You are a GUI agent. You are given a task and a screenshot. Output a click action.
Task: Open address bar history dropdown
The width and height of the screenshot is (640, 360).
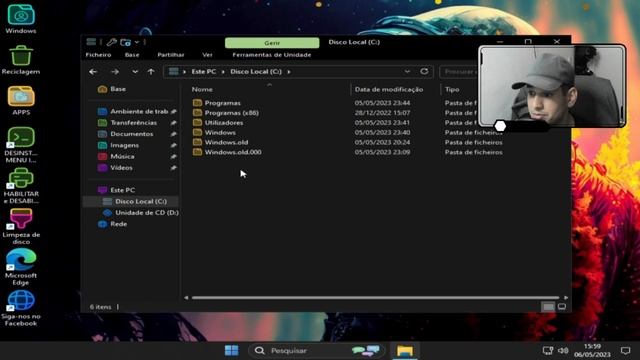pyautogui.click(x=407, y=71)
